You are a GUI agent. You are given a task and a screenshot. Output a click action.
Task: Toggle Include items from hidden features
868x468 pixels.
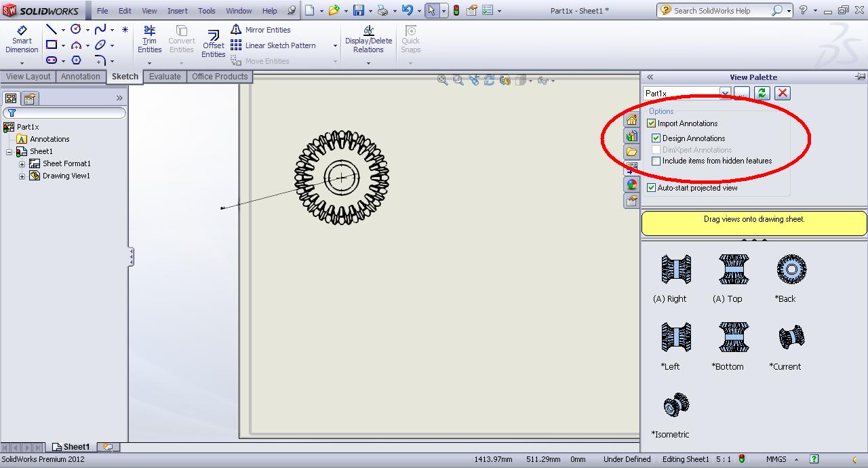[x=656, y=161]
